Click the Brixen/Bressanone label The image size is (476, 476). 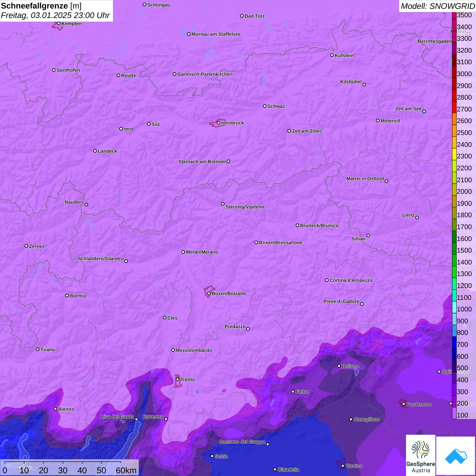[x=280, y=242]
